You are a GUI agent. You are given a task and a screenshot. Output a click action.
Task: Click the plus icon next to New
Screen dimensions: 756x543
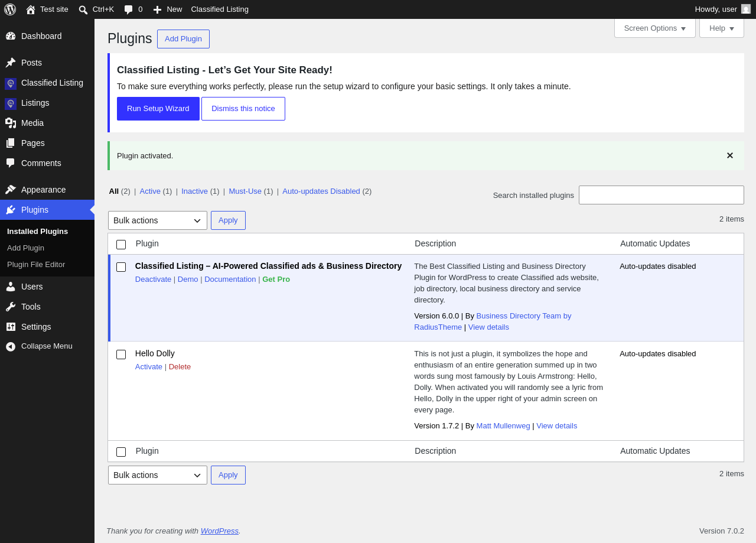point(157,9)
